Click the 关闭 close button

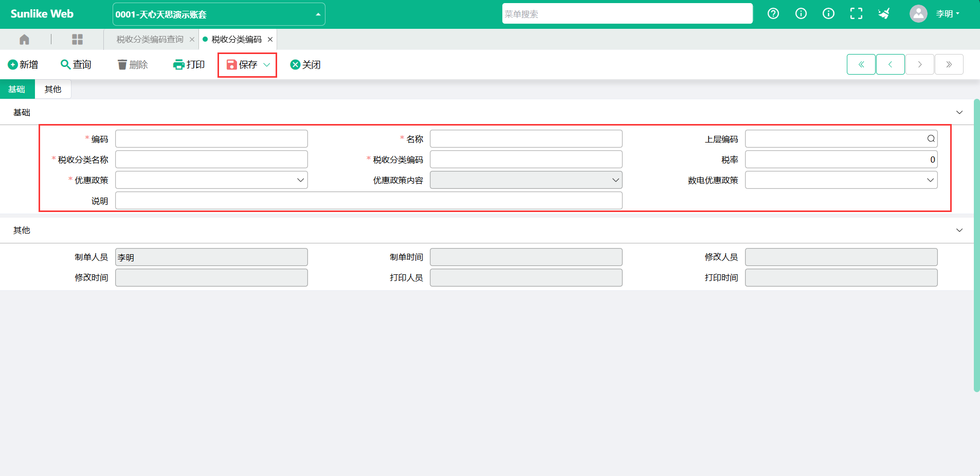point(305,64)
